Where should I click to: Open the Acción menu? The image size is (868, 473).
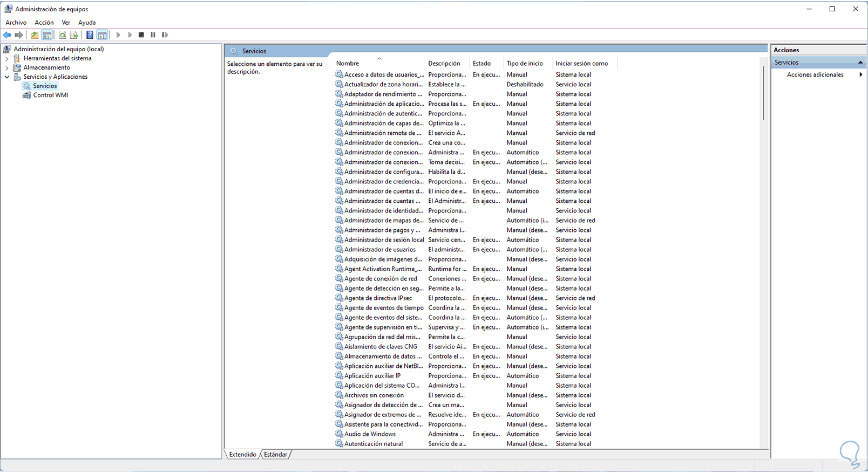tap(44, 23)
